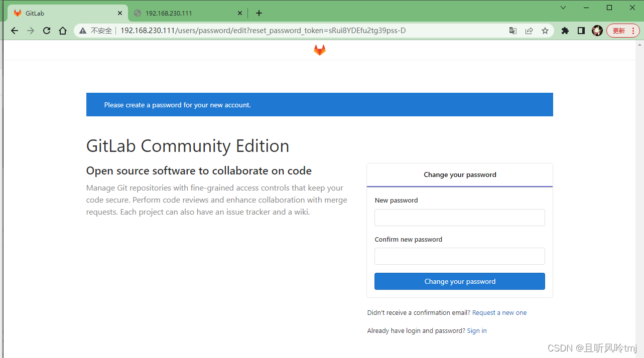
Task: Click the address bar URL text
Action: coord(263,31)
